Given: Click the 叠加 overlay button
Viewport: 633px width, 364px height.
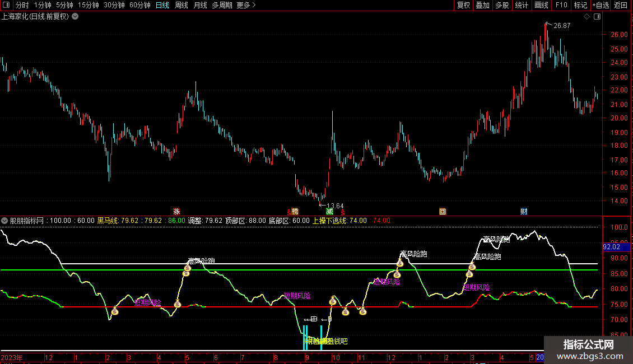Looking at the screenshot, I should pyautogui.click(x=482, y=5).
